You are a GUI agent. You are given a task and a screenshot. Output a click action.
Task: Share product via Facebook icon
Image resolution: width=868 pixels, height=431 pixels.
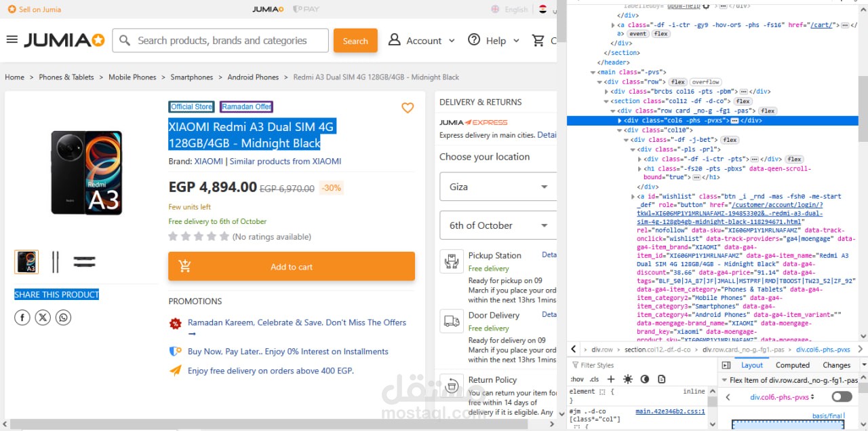click(22, 318)
